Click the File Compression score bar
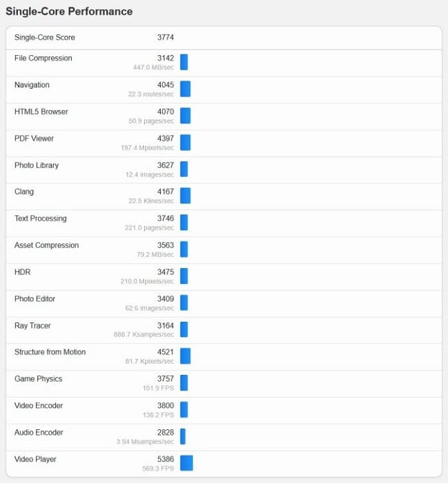The height and width of the screenshot is (483, 448). tap(184, 62)
